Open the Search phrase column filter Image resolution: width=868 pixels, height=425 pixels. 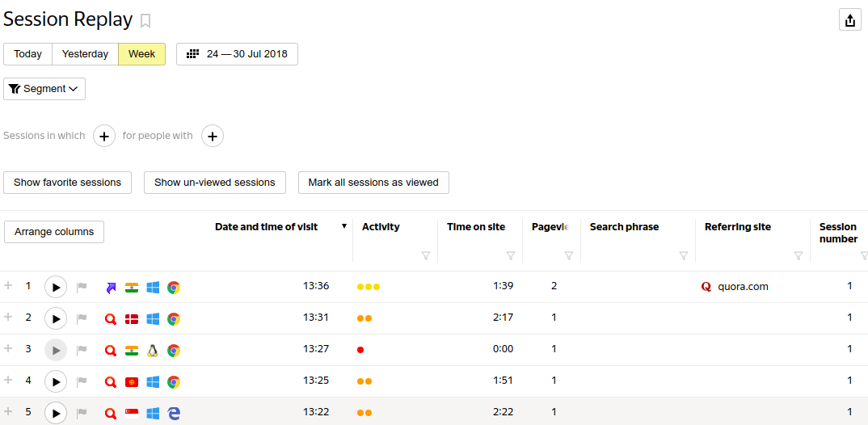[x=684, y=255]
